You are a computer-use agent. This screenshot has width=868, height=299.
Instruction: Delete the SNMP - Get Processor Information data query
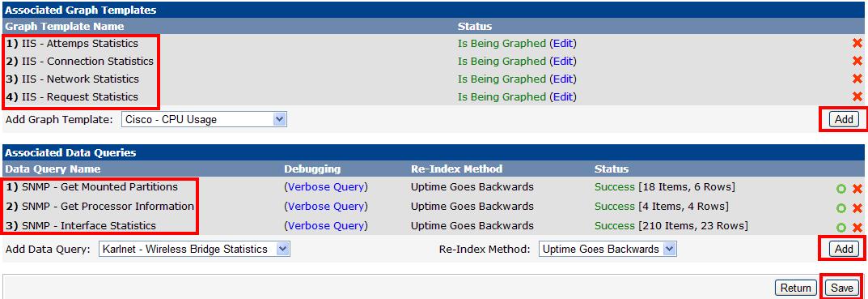click(857, 208)
